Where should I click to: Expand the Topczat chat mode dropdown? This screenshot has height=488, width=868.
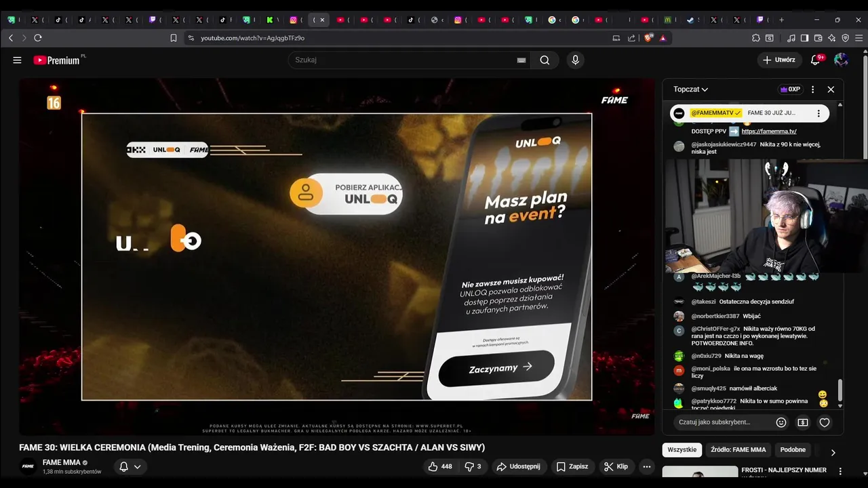[690, 89]
